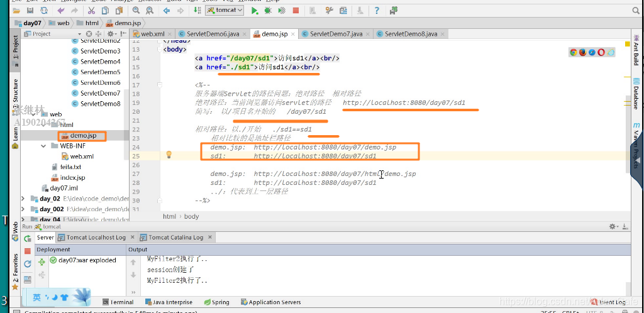644x313 pixels.
Task: Switch to the ServletDemo6.java tab
Action: point(212,34)
